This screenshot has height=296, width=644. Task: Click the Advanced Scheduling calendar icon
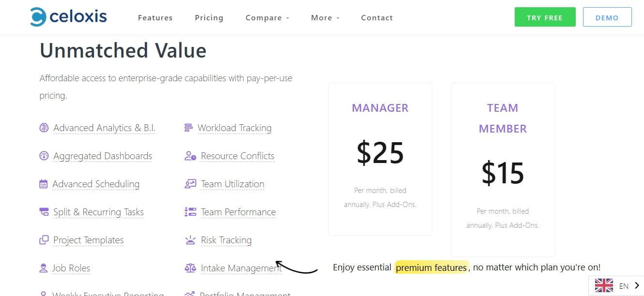(44, 184)
